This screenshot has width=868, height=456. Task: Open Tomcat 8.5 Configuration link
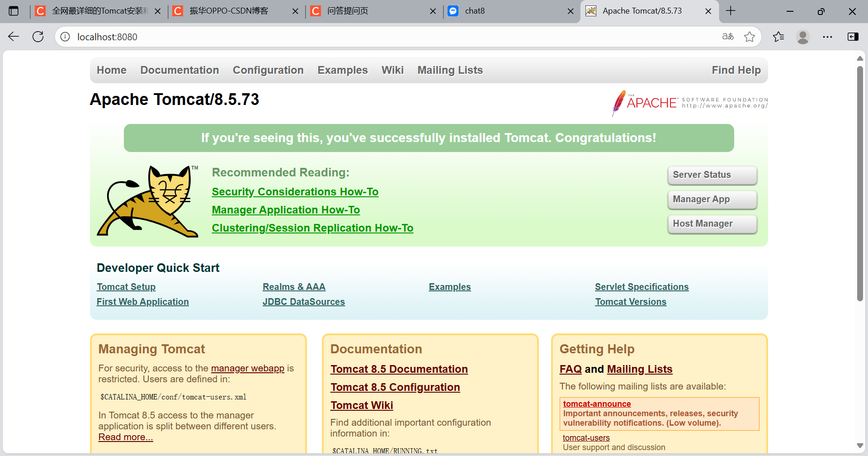395,387
